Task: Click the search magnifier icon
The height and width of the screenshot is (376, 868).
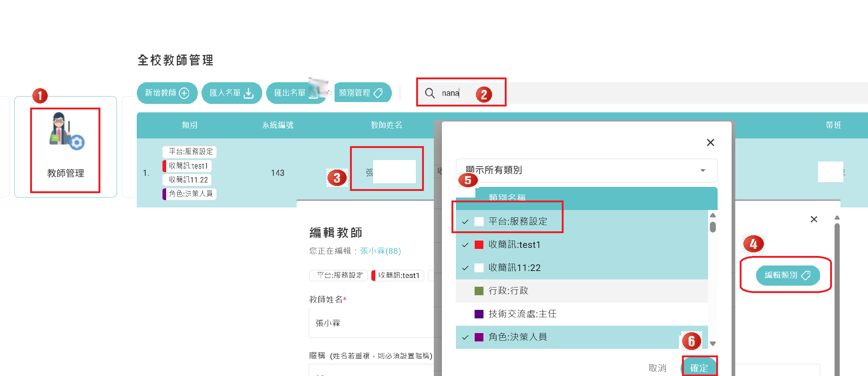Action: [x=429, y=93]
